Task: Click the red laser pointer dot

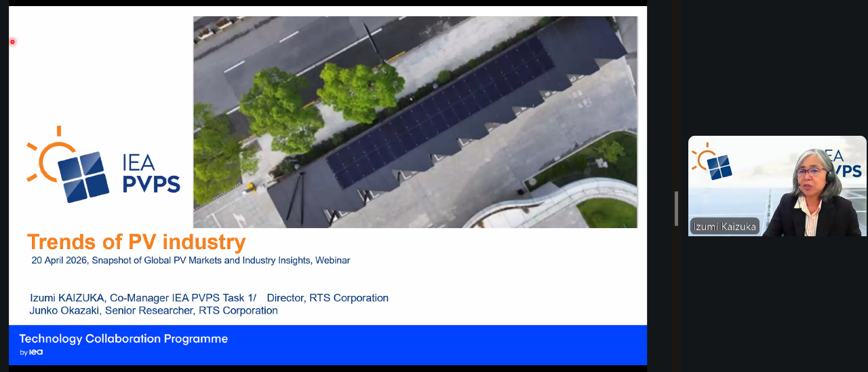Action: point(12,42)
